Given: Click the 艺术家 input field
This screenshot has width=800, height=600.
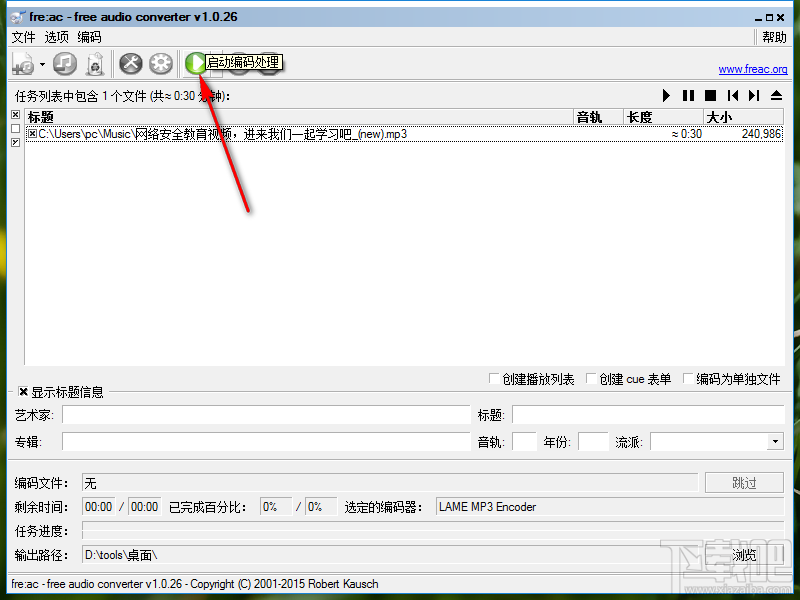Looking at the screenshot, I should (260, 415).
